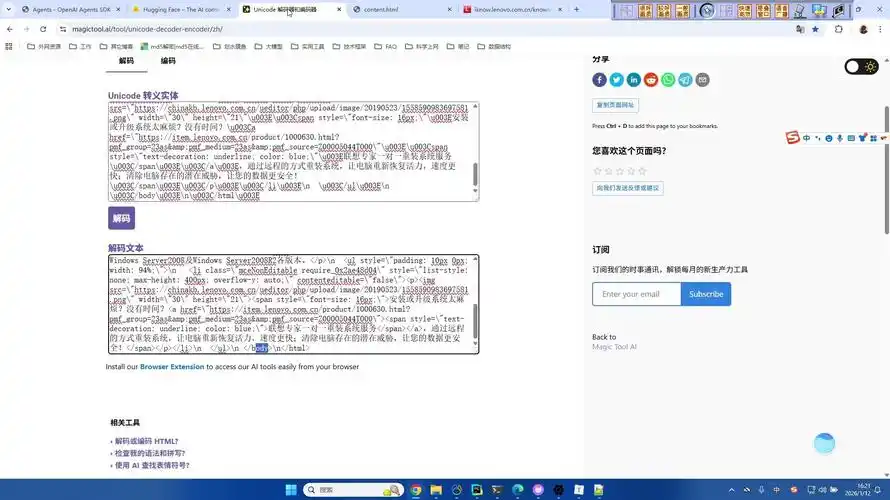Click the input textarea's vertical scrollbar thumb
The image size is (890, 500).
[x=475, y=174]
